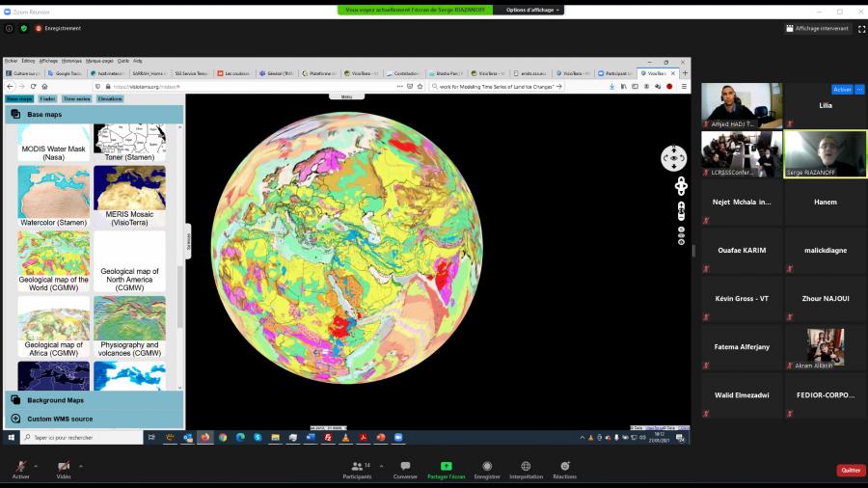Choose Geological map of North America (CGMW)
This screenshot has width=868, height=488.
click(x=129, y=261)
